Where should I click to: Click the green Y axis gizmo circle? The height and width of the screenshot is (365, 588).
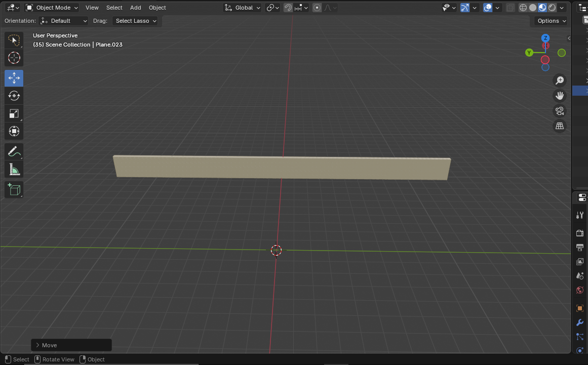coord(529,53)
